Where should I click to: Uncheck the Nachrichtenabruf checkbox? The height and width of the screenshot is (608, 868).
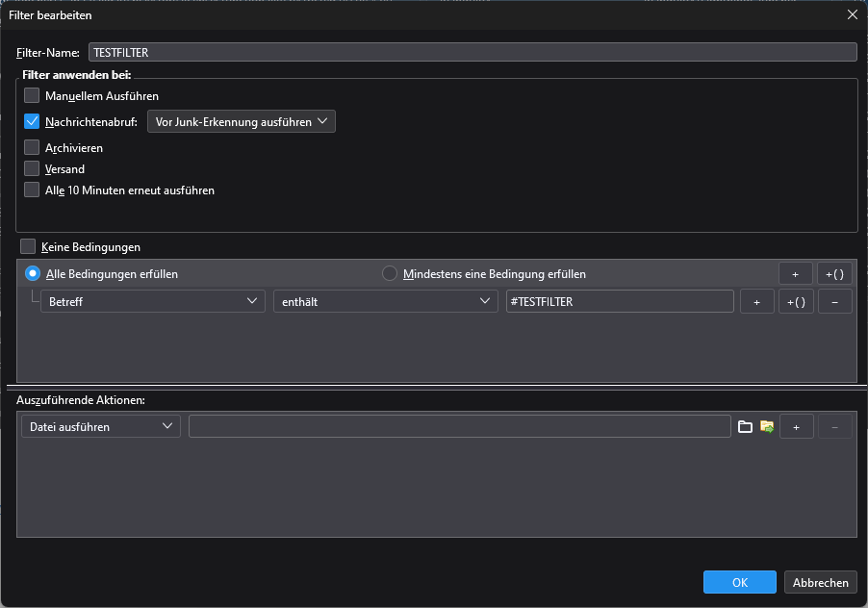(x=33, y=122)
